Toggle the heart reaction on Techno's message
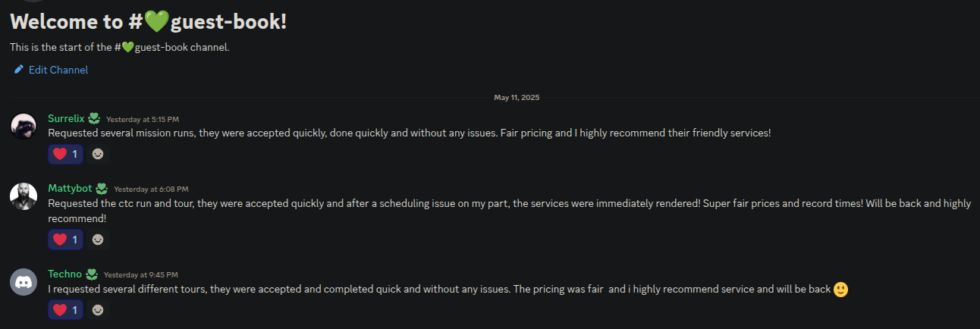 [65, 310]
